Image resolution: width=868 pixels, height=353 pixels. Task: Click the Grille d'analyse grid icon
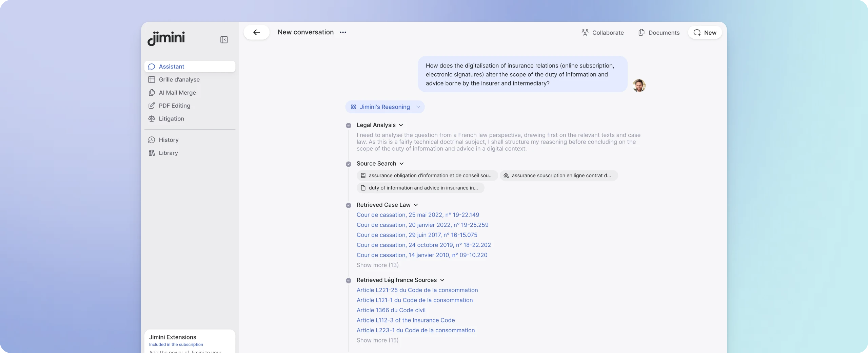click(x=152, y=79)
